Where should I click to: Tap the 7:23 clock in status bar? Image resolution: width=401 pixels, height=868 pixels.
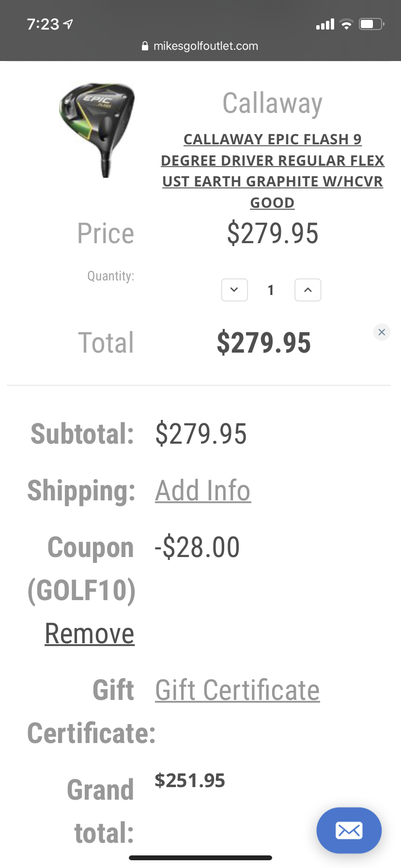pyautogui.click(x=43, y=24)
